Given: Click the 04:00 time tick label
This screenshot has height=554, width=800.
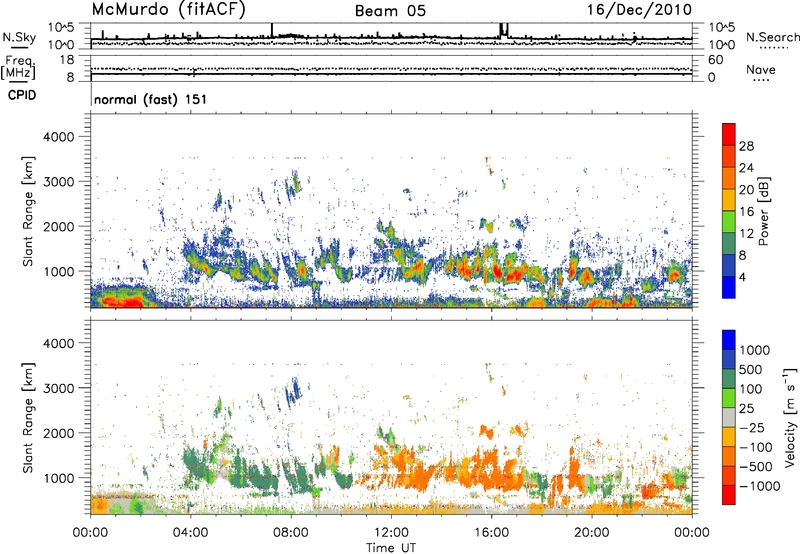Looking at the screenshot, I should [x=191, y=533].
